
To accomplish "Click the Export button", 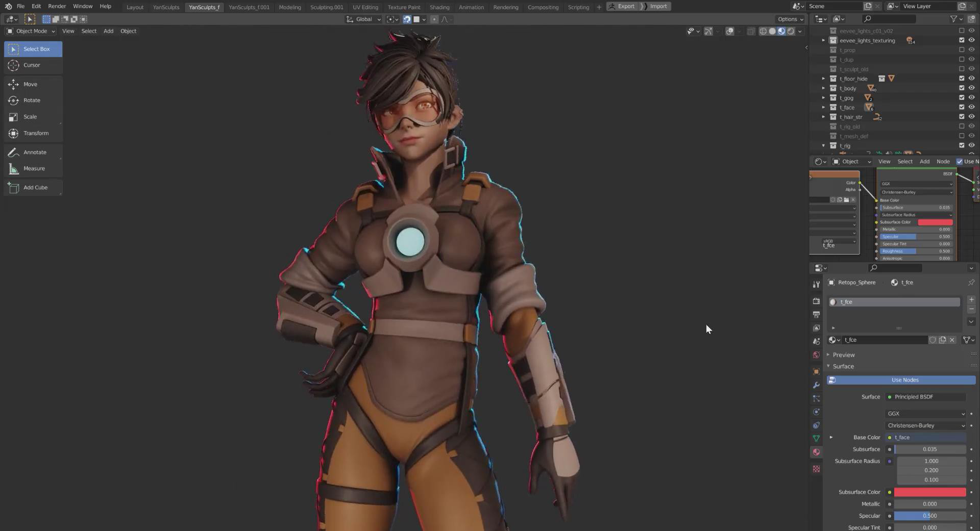I will (622, 7).
